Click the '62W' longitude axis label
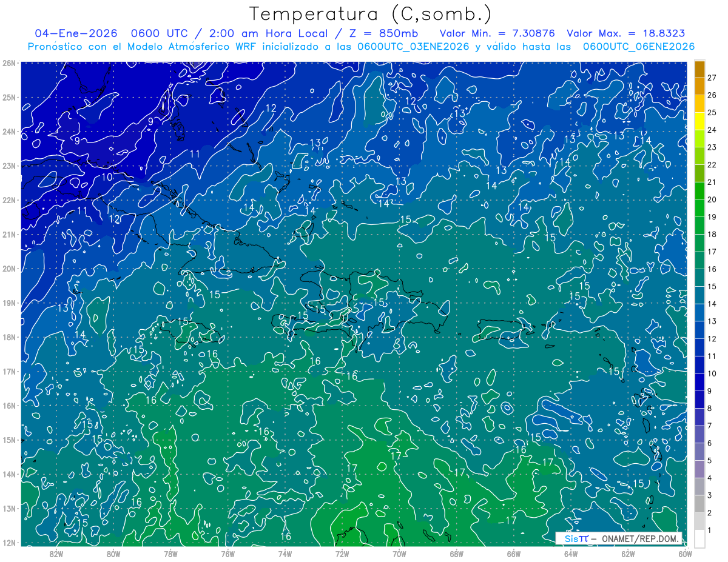Screen dimensions: 728x562 [628, 554]
